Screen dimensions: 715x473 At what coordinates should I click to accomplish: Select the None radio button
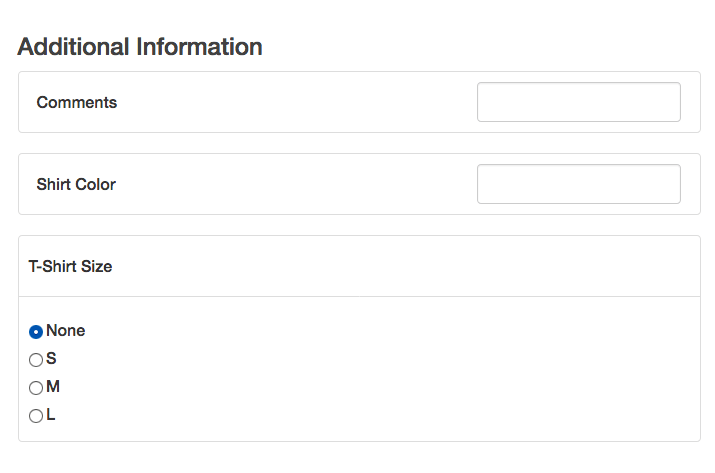tap(36, 332)
